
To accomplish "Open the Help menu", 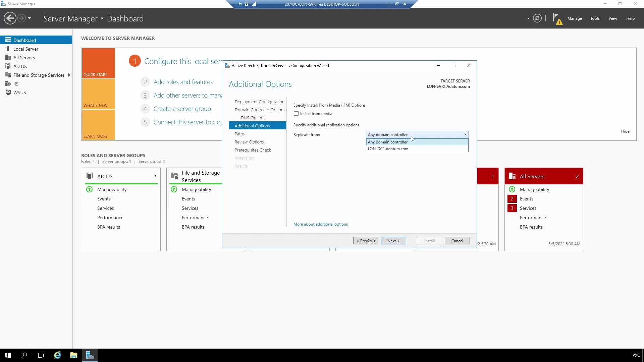I will (630, 18).
